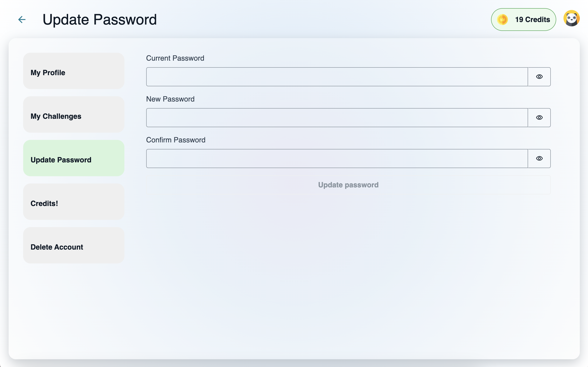Click the Current Password label
This screenshot has height=367, width=588.
coord(175,58)
